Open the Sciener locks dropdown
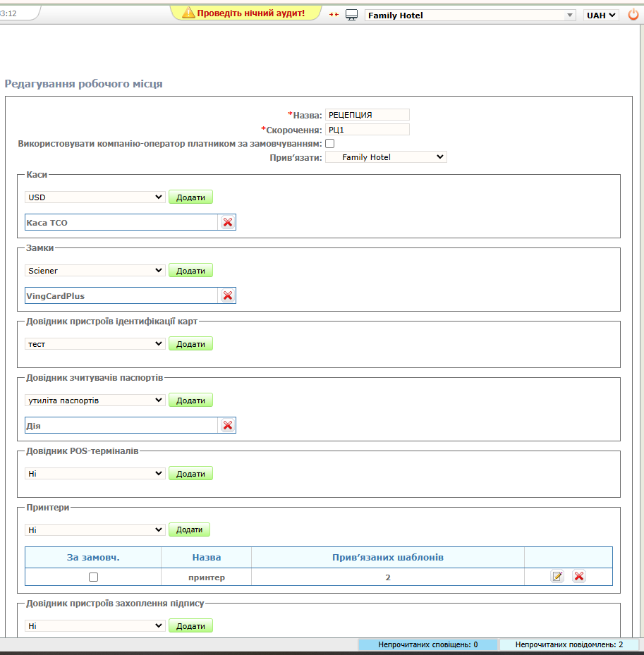Viewport: 644px width, 655px height. pyautogui.click(x=95, y=271)
